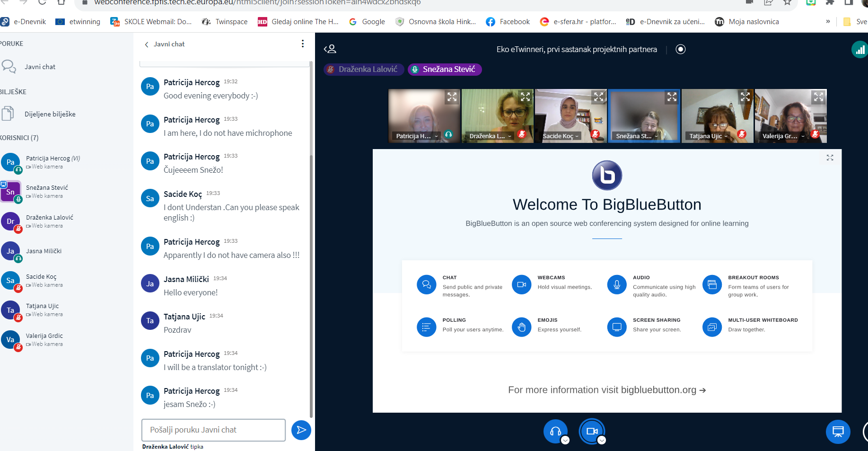Click BigBlueButton logo on slide
The width and height of the screenshot is (868, 451).
607,175
